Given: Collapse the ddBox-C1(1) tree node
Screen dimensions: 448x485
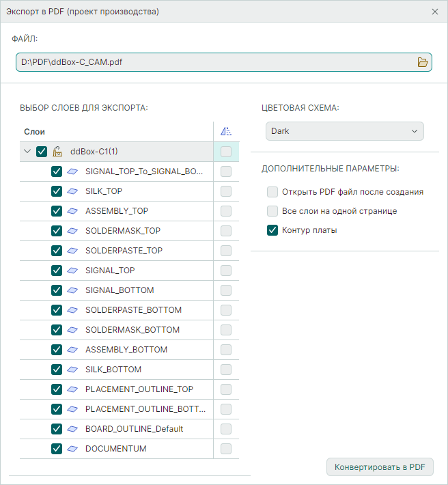Looking at the screenshot, I should tap(27, 152).
